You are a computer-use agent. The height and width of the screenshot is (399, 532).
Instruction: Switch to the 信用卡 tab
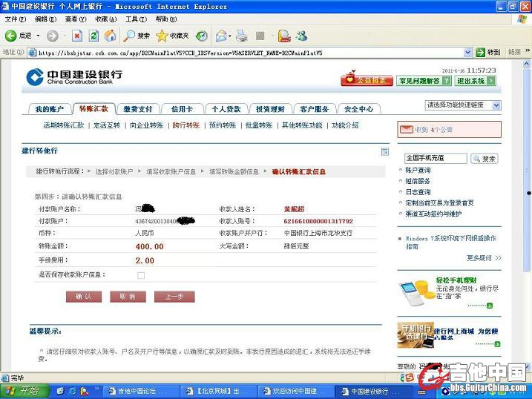(181, 109)
